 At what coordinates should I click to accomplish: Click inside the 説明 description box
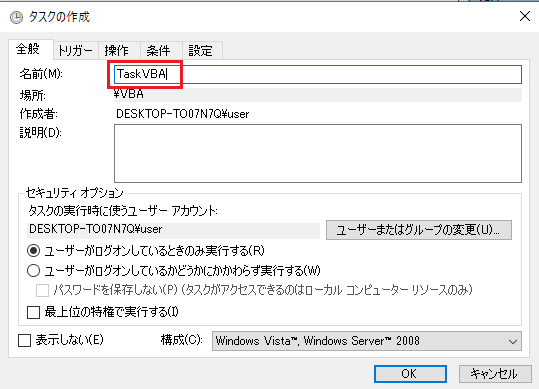pyautogui.click(x=318, y=153)
